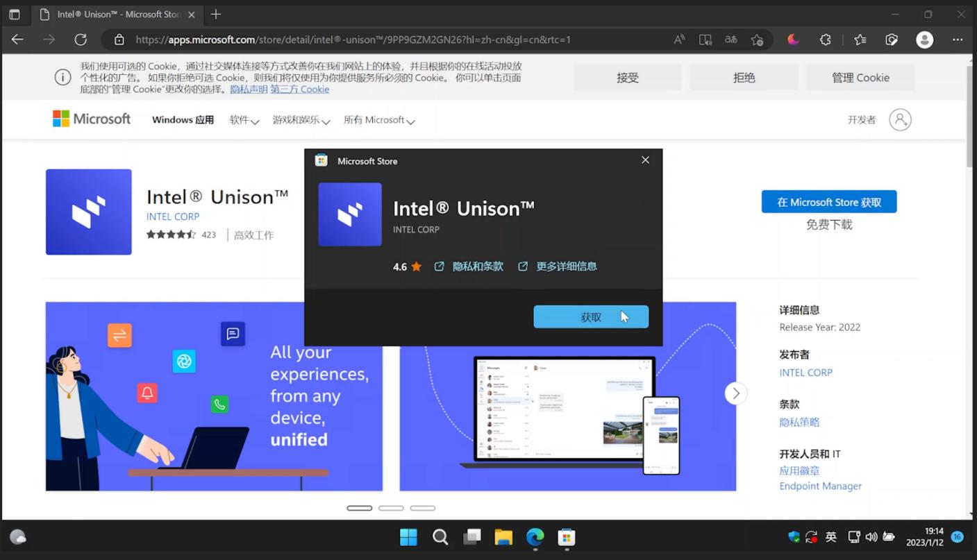This screenshot has width=977, height=560.
Task: Select the second carousel page indicator
Action: tap(391, 508)
